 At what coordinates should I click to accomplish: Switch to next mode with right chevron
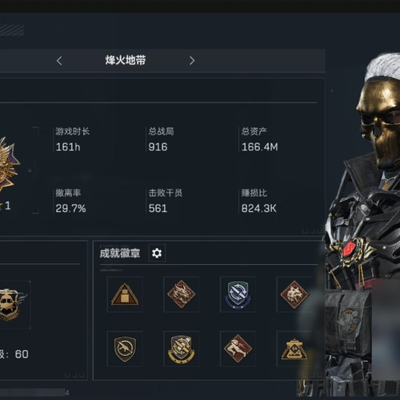click(192, 61)
